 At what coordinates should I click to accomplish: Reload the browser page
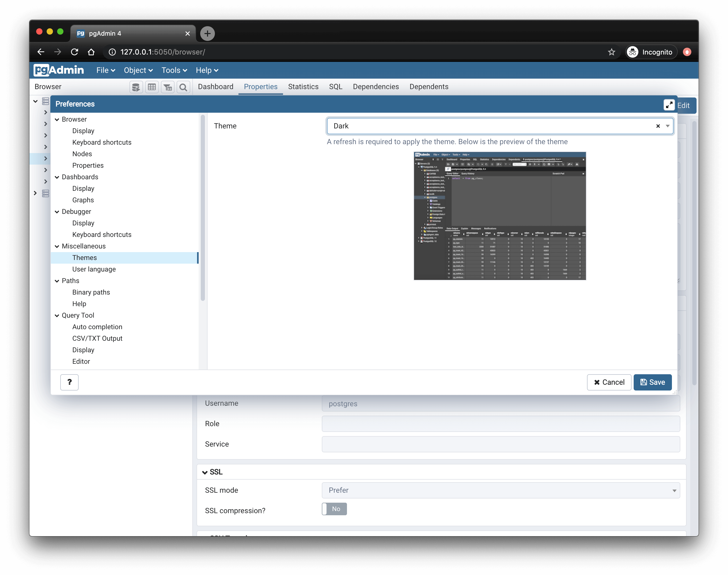(74, 52)
